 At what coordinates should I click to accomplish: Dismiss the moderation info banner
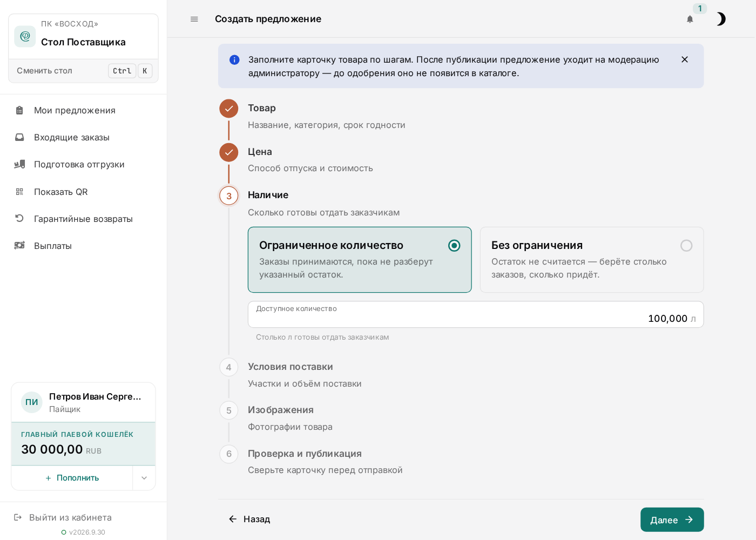point(685,59)
